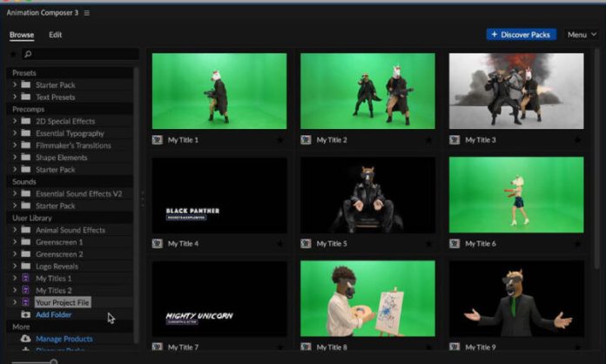Click the search magnifier icon

tap(28, 55)
